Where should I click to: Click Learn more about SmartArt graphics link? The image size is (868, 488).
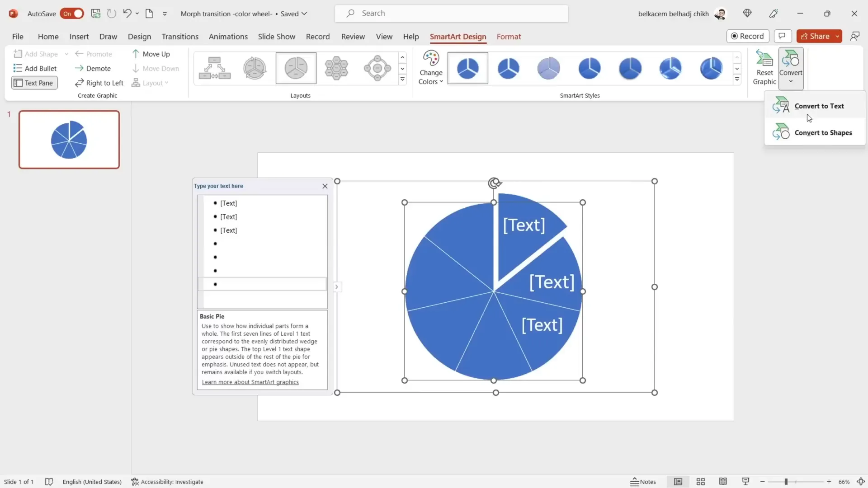tap(250, 382)
